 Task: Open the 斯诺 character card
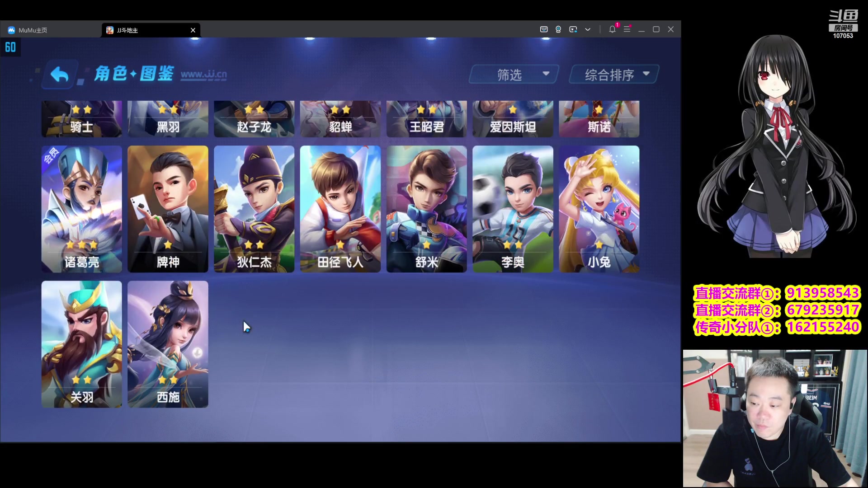click(599, 119)
